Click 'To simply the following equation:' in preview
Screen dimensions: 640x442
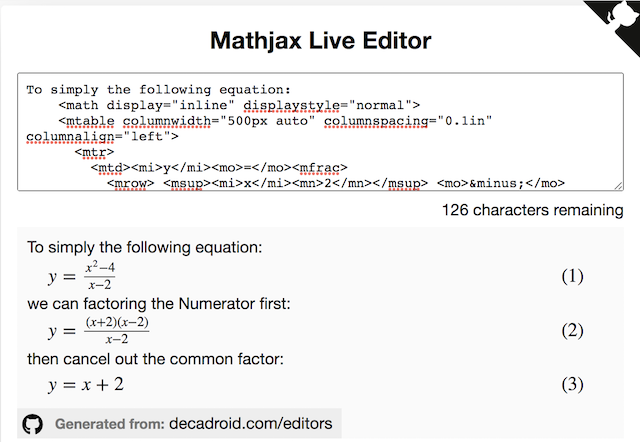(x=144, y=247)
